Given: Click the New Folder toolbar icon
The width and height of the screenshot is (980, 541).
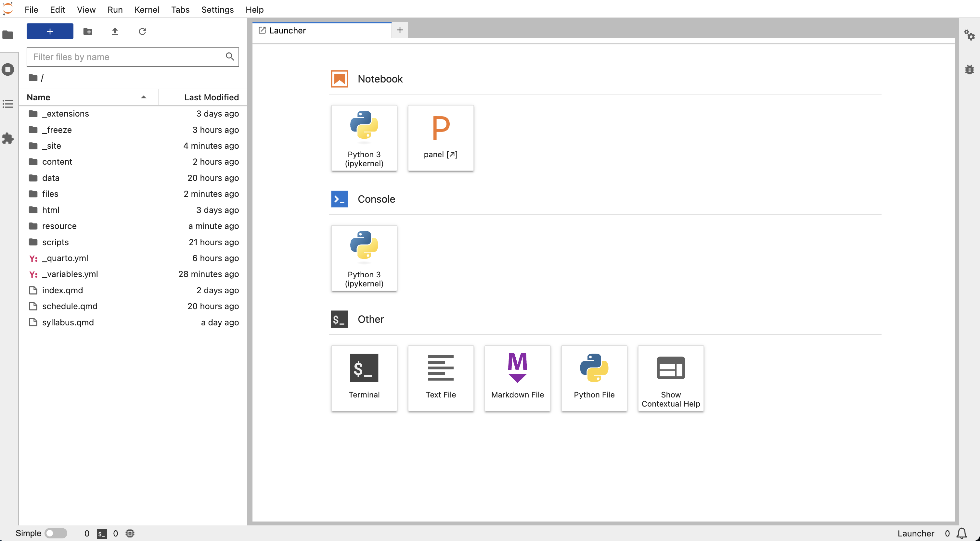Looking at the screenshot, I should tap(87, 31).
